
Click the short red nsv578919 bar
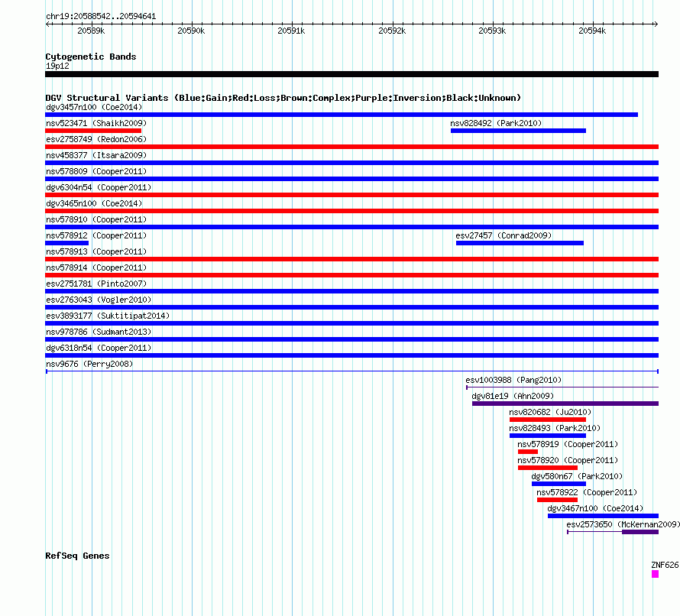528,452
